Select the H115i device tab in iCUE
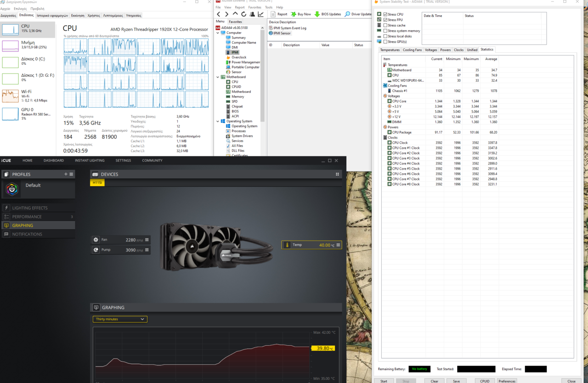The image size is (588, 383). pos(97,183)
